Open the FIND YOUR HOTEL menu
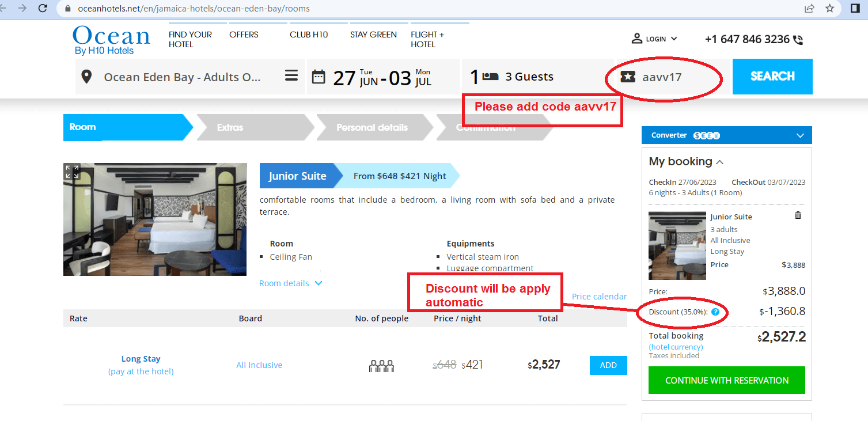The width and height of the screenshot is (868, 421). tap(190, 39)
